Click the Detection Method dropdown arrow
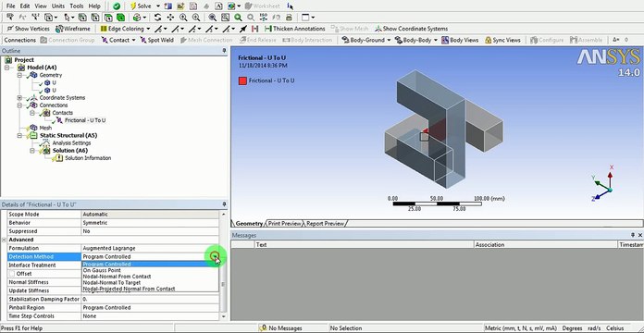 pyautogui.click(x=215, y=256)
